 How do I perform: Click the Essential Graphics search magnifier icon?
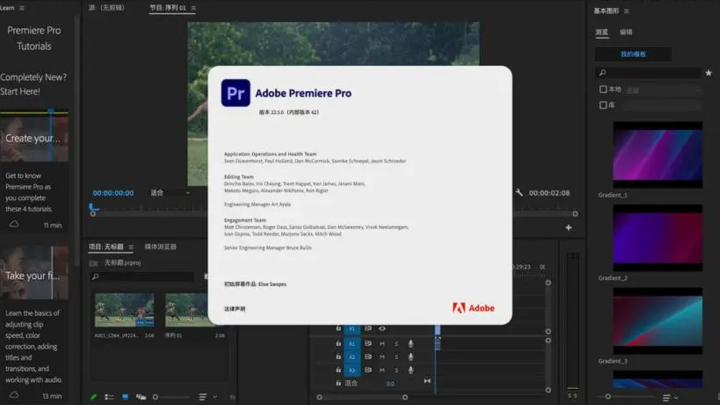coord(602,73)
